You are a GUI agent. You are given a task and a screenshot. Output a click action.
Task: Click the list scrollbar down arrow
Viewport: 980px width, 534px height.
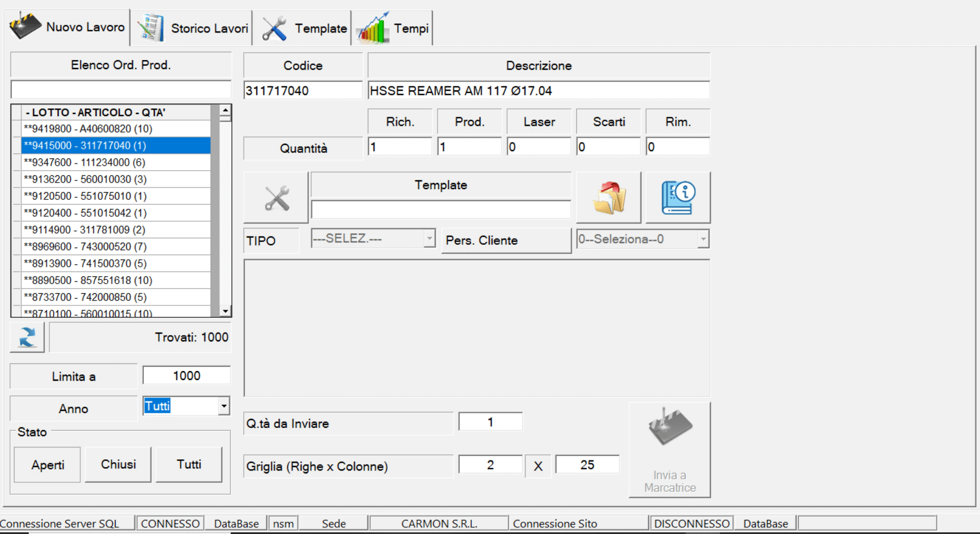tap(225, 311)
